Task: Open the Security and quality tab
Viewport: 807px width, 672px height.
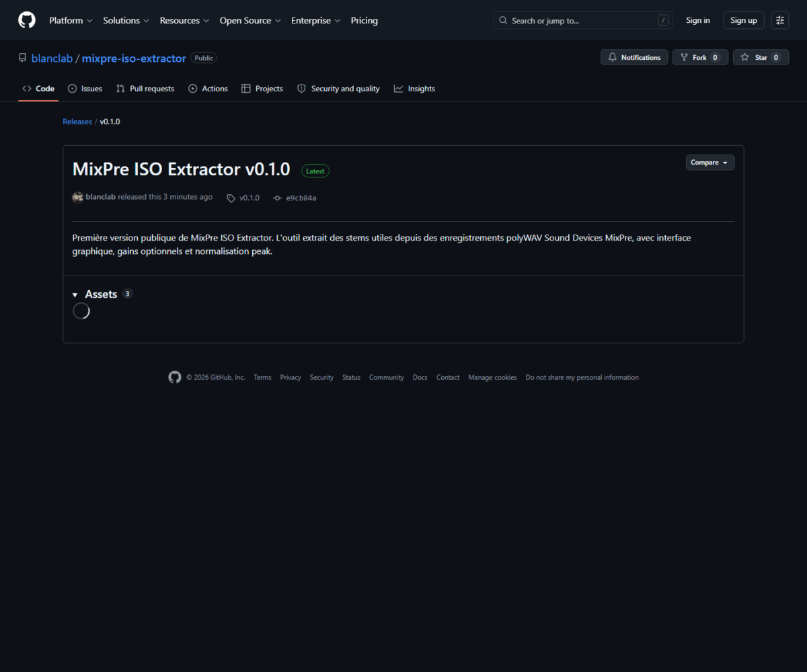Action: tap(338, 89)
